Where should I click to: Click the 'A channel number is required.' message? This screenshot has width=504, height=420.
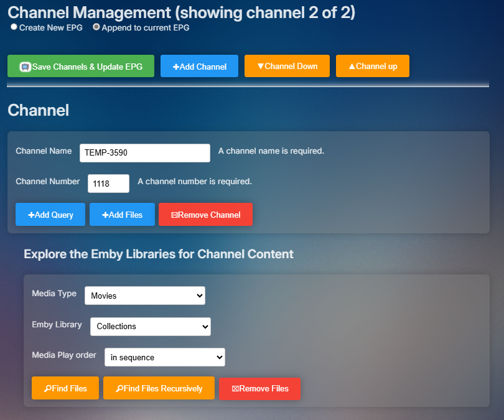coord(195,182)
